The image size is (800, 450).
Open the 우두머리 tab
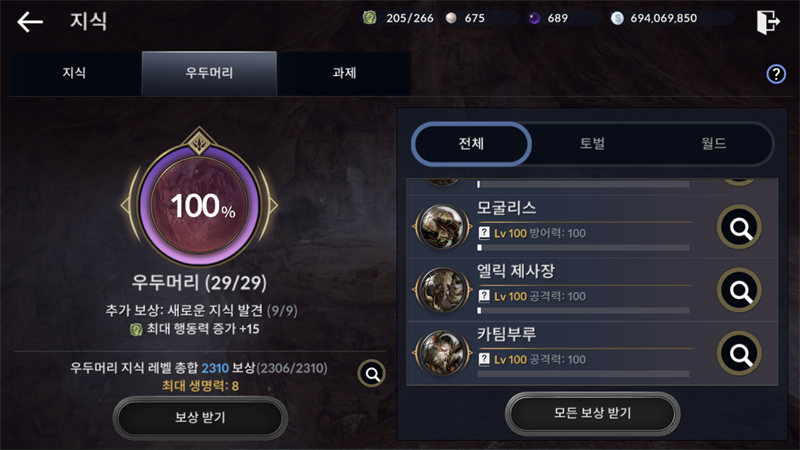(x=209, y=73)
